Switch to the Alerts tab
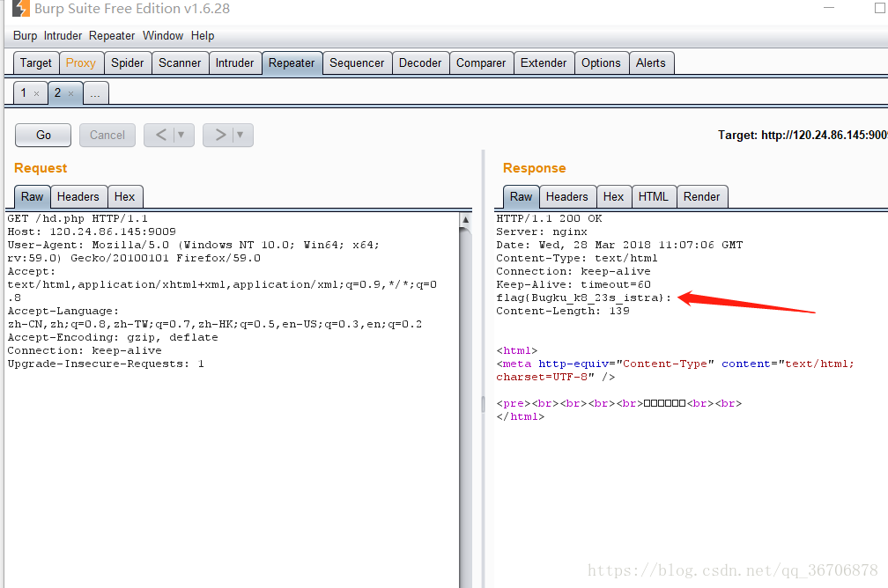888x588 pixels. (651, 62)
